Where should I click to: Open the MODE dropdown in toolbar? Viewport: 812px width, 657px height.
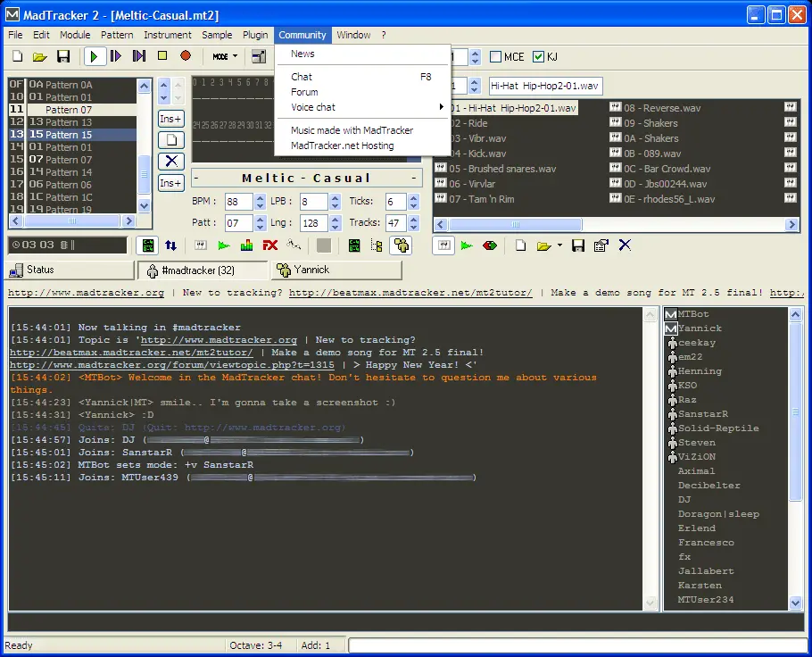click(225, 56)
